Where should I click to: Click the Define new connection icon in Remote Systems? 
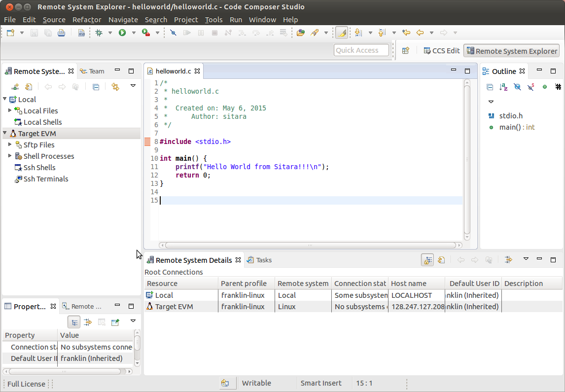tap(15, 87)
